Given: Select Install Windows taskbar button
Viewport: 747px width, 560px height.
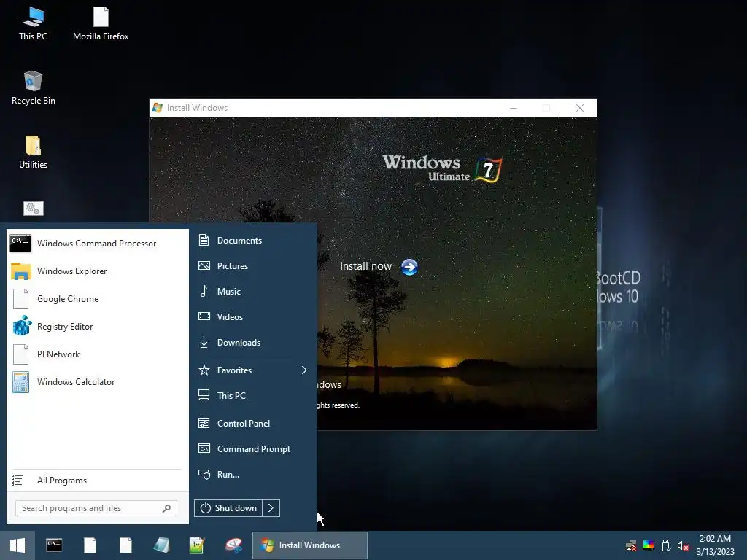Looking at the screenshot, I should (x=309, y=545).
